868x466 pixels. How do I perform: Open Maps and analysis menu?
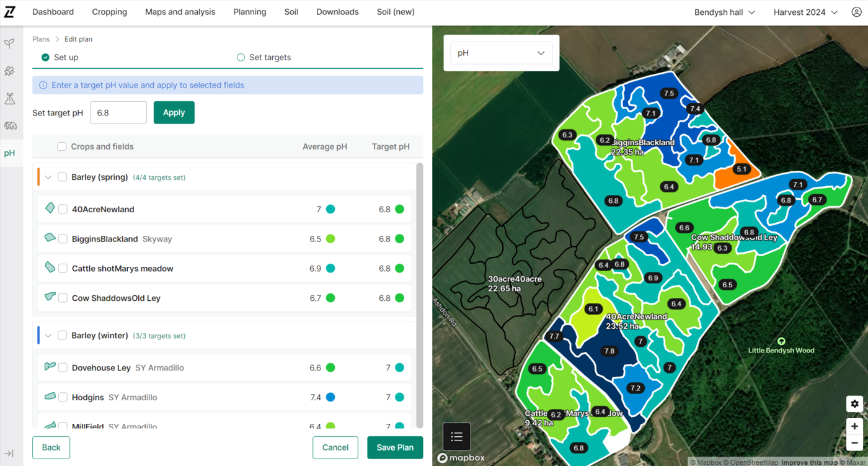(x=180, y=12)
